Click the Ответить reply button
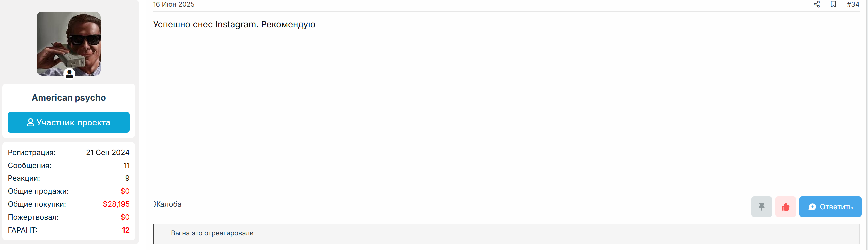 click(x=830, y=207)
